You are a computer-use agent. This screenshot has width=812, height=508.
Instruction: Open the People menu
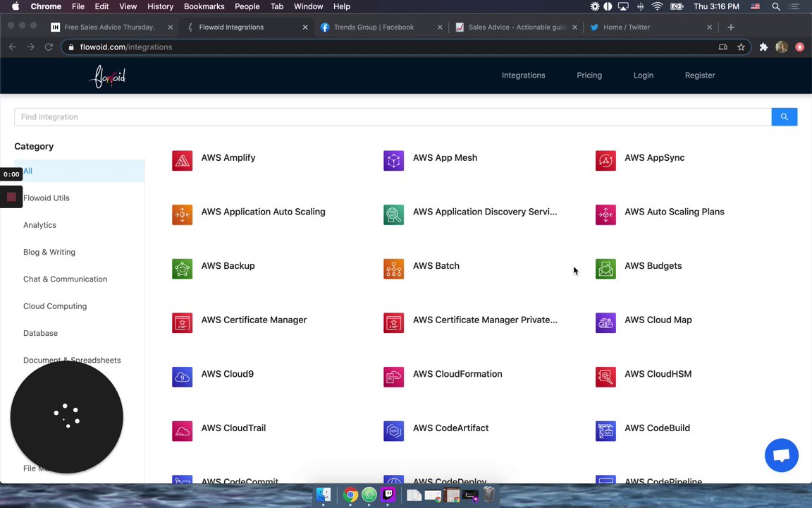247,6
